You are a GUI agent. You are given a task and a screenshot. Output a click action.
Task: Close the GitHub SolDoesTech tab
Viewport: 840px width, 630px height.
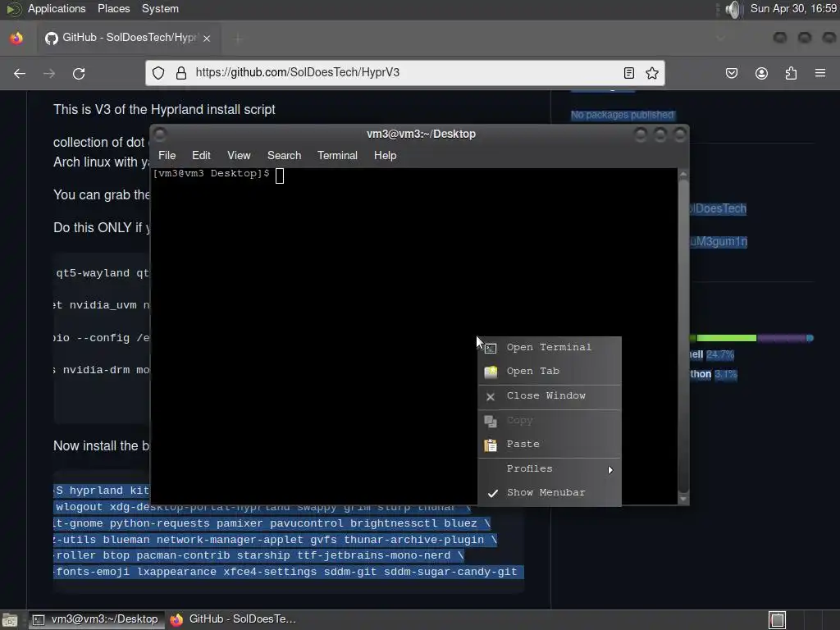pyautogui.click(x=207, y=39)
